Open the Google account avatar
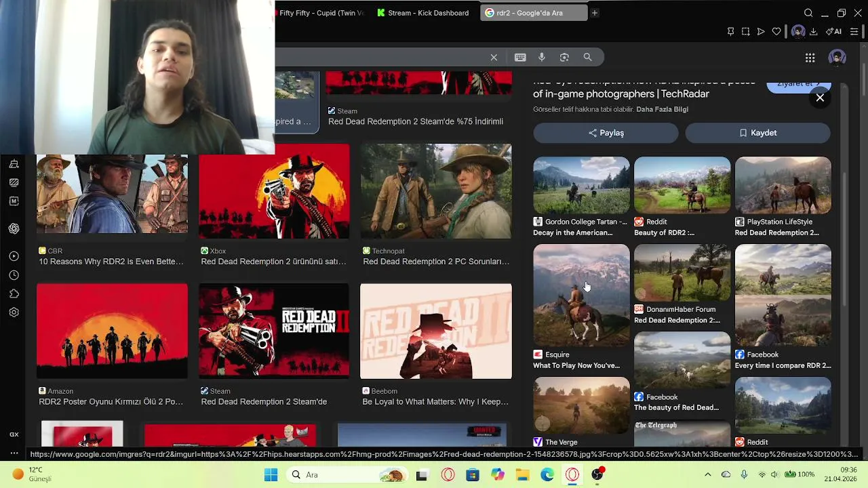868x488 pixels. [837, 58]
